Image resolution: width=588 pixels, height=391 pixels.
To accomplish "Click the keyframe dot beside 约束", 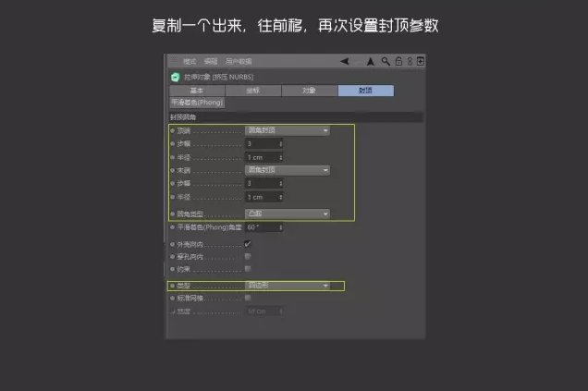I will point(173,269).
